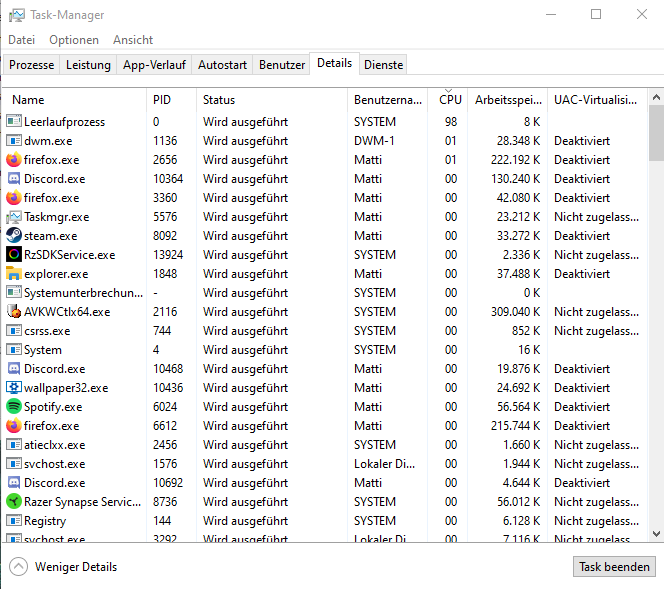664x589 pixels.
Task: Select PID 1848 cell
Action: tap(165, 274)
